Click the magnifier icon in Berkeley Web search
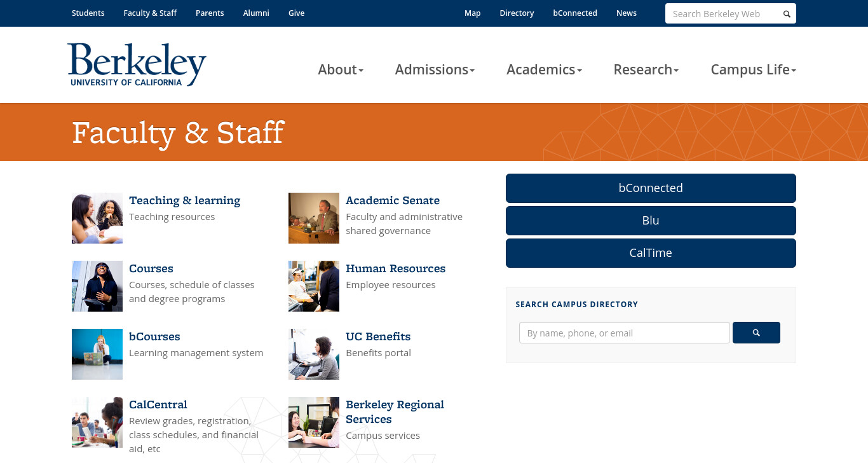Viewport: 868px width, 463px height. point(787,14)
